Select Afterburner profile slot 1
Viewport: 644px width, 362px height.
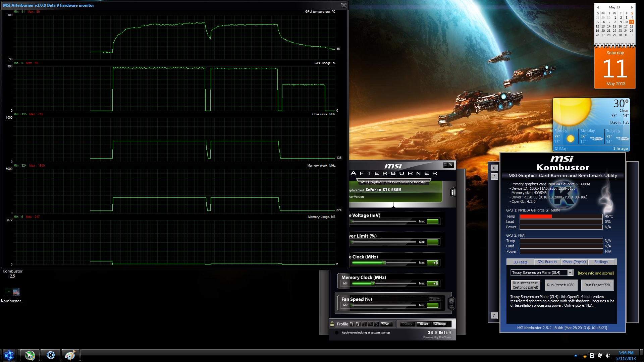click(x=352, y=324)
